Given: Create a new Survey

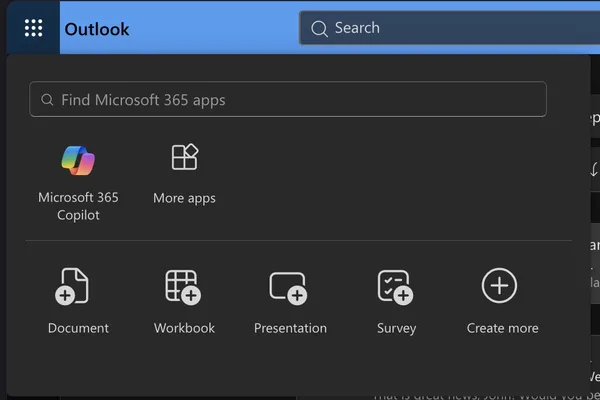Looking at the screenshot, I should point(396,302).
